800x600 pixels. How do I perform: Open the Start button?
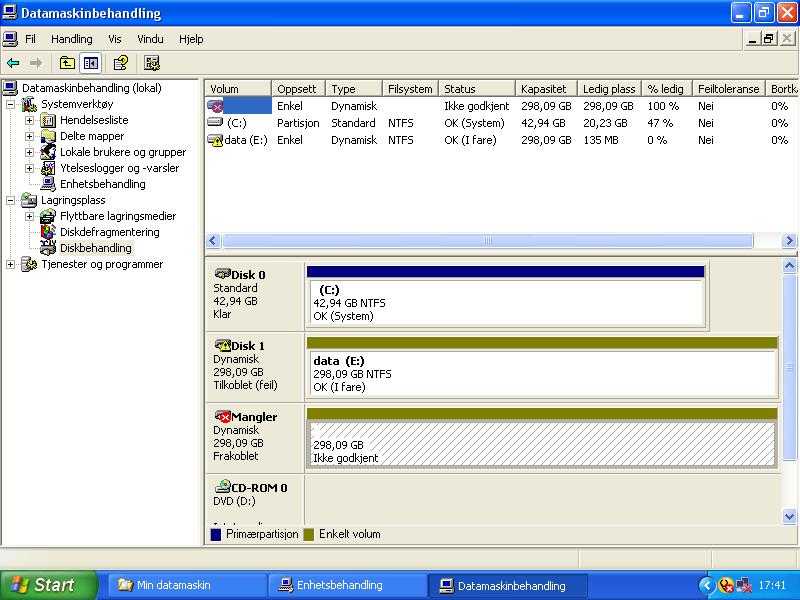[48, 585]
